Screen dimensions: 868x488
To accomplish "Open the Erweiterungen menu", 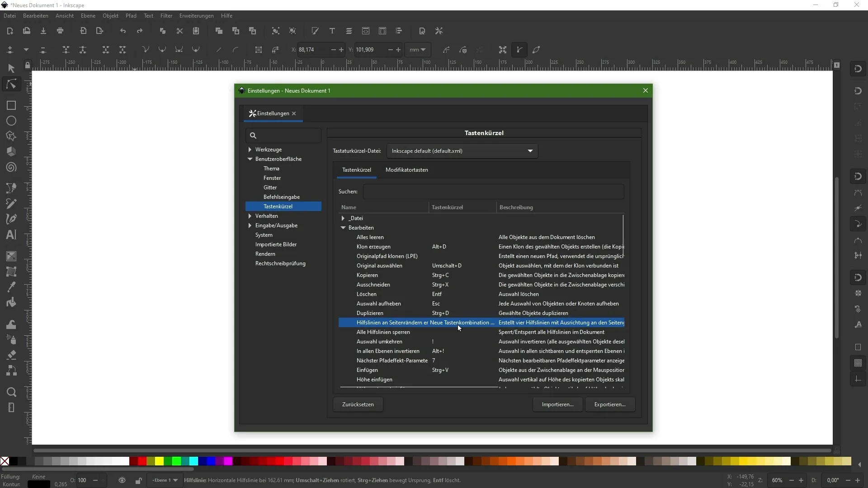I will pos(196,16).
